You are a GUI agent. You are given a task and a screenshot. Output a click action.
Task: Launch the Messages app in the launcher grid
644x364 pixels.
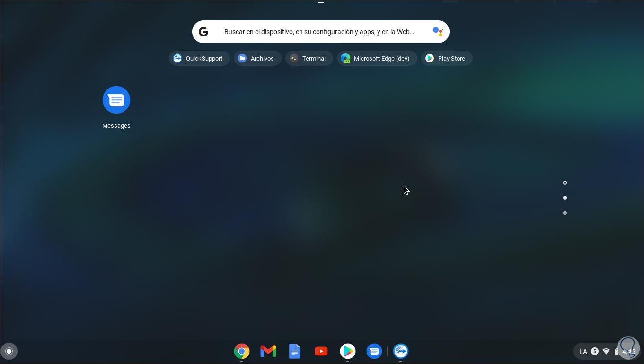point(116,107)
